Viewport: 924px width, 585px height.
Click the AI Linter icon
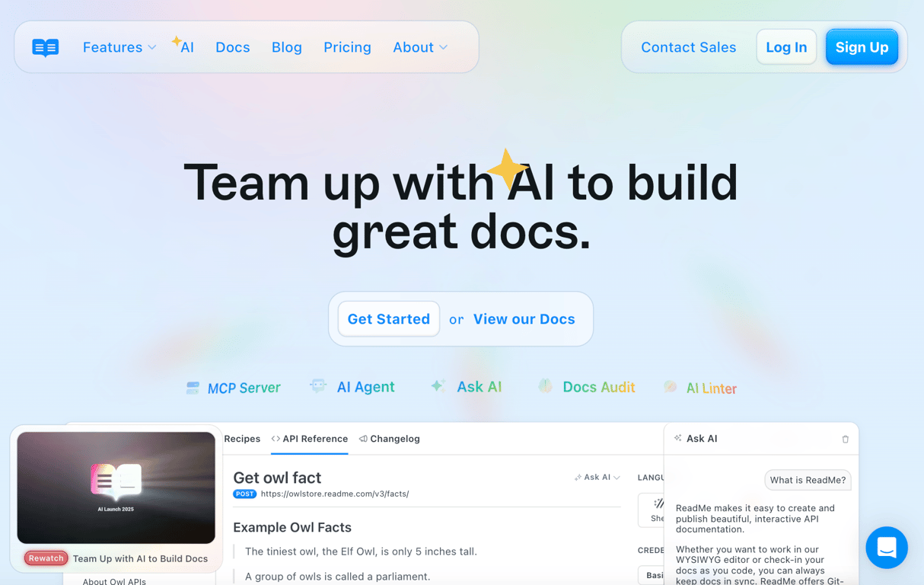[670, 388]
